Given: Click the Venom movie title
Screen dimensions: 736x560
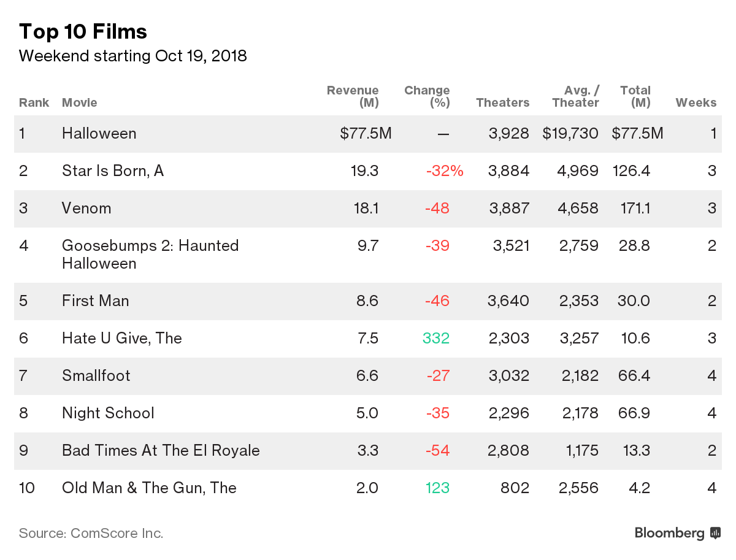Looking at the screenshot, I should click(x=86, y=208).
